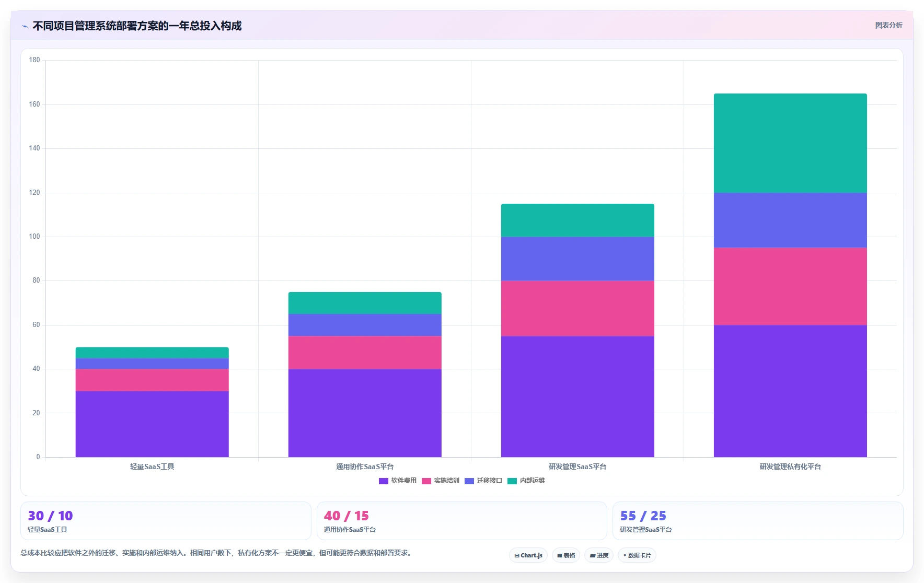Select the teal 内部运维 segment of 研发管理私有化平台

tap(790, 143)
